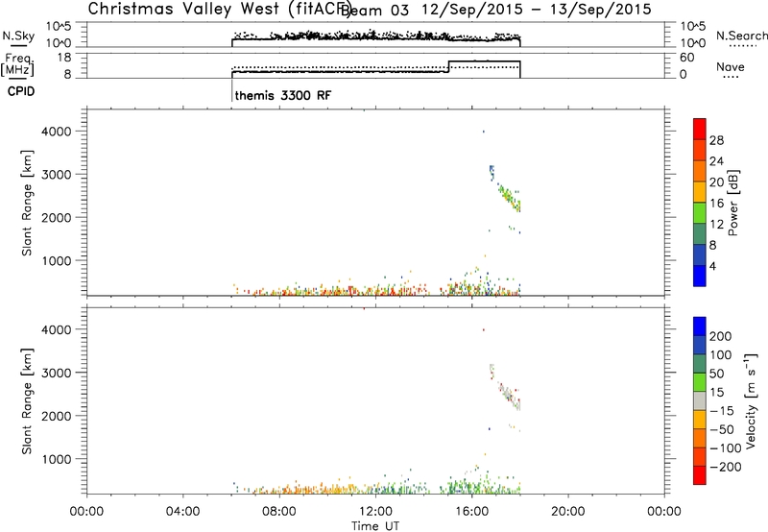Click the 'Freq. [MHz]' axis label
Screen dimensions: 768x532
(17, 65)
